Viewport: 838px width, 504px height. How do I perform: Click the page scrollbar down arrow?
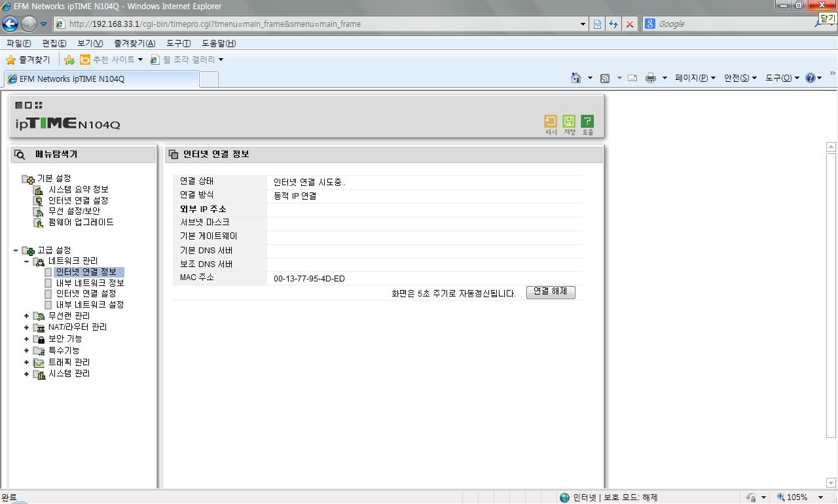coord(831,484)
